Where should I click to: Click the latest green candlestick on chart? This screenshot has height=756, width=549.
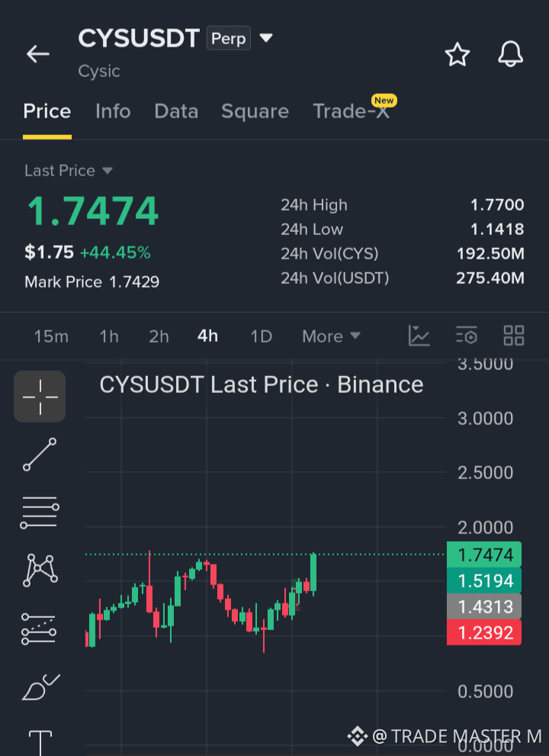314,573
